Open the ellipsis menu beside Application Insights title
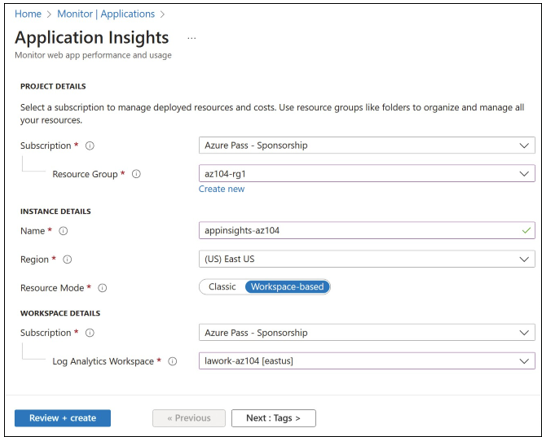553x441 pixels. point(192,38)
